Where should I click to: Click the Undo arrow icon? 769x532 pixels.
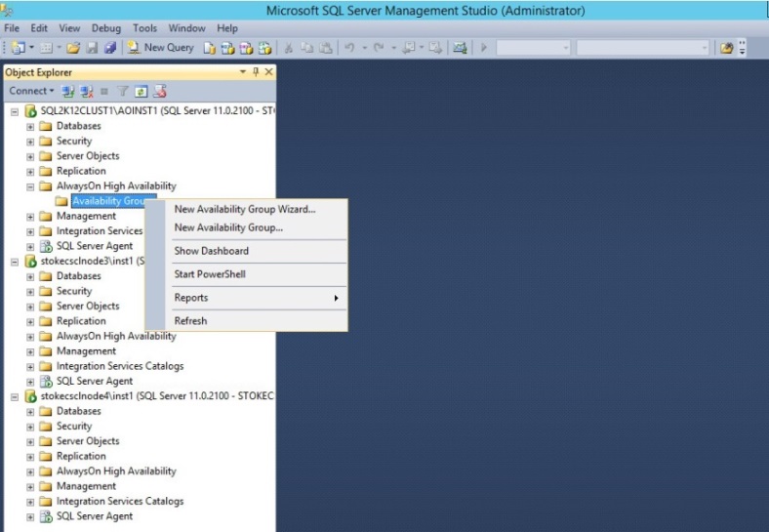[x=349, y=48]
